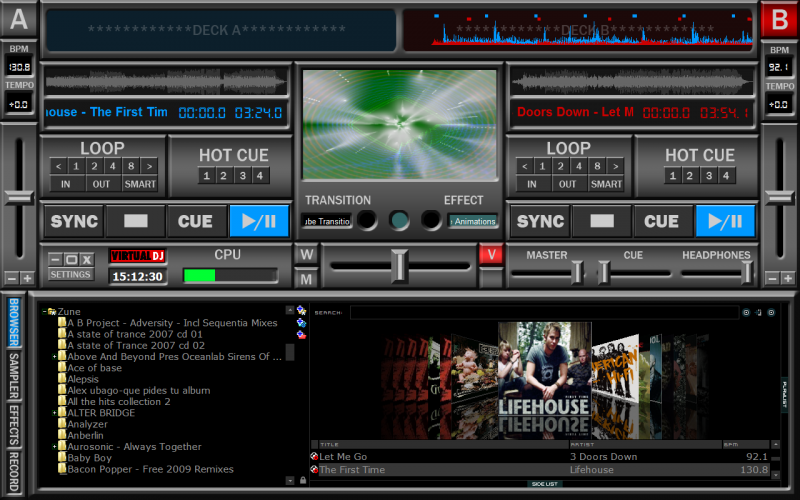Viewport: 800px width, 500px height.
Task: Switch to the EFFECTS tab
Action: coord(14,425)
